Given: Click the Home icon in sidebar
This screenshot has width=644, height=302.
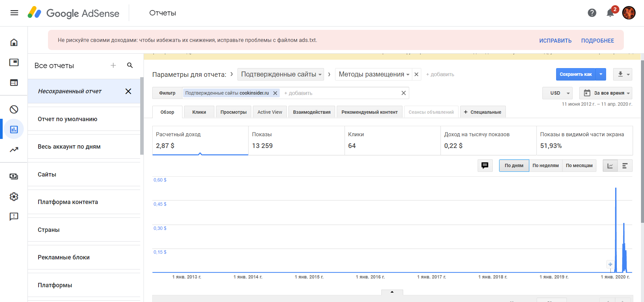Looking at the screenshot, I should coord(14,42).
